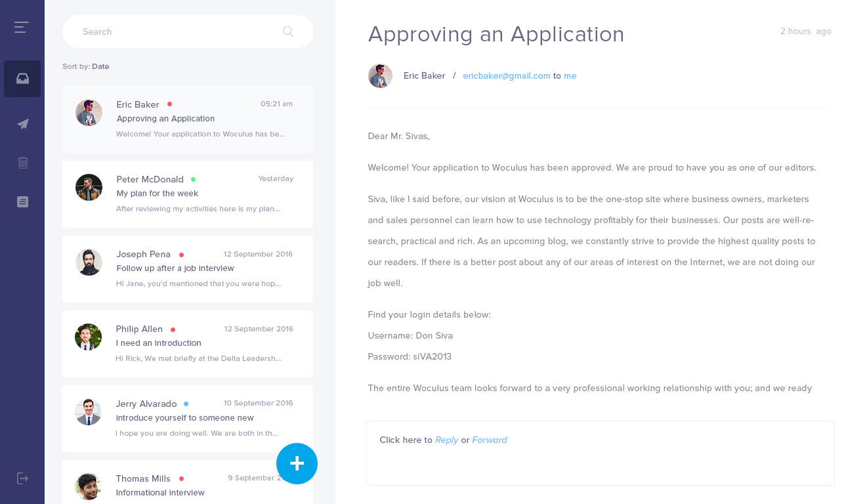867x504 pixels.
Task: Click green status dot beside Peter McDonald
Action: [193, 179]
